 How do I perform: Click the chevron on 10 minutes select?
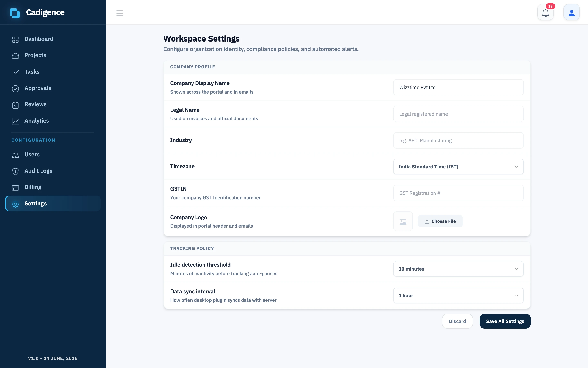pyautogui.click(x=516, y=269)
